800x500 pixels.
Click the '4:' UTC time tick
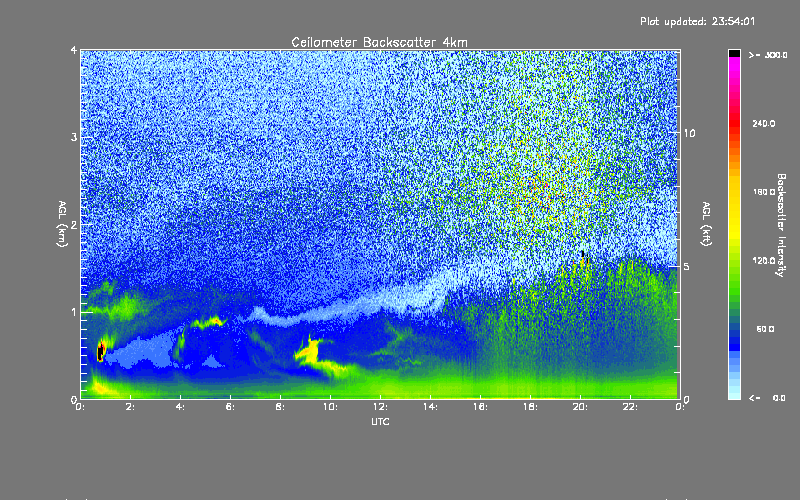[x=180, y=407]
